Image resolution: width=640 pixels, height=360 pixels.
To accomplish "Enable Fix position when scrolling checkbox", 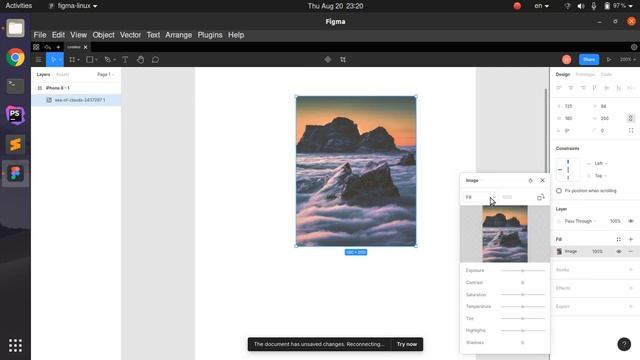I will tap(559, 191).
